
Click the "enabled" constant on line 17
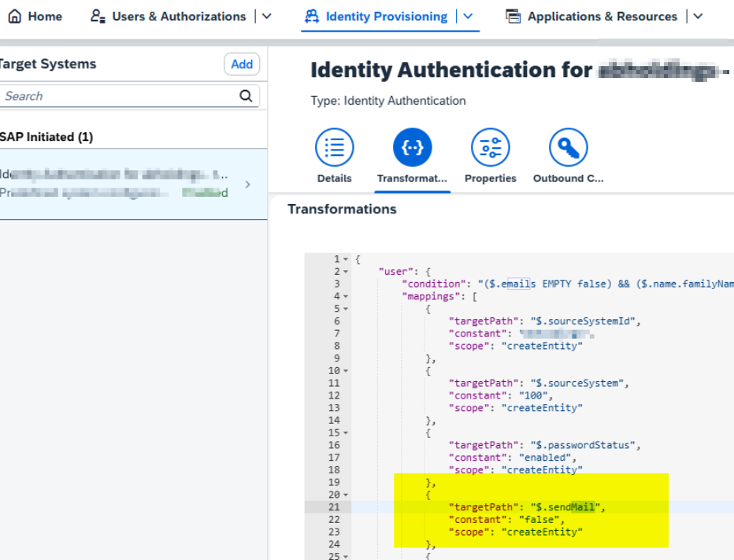click(x=545, y=458)
